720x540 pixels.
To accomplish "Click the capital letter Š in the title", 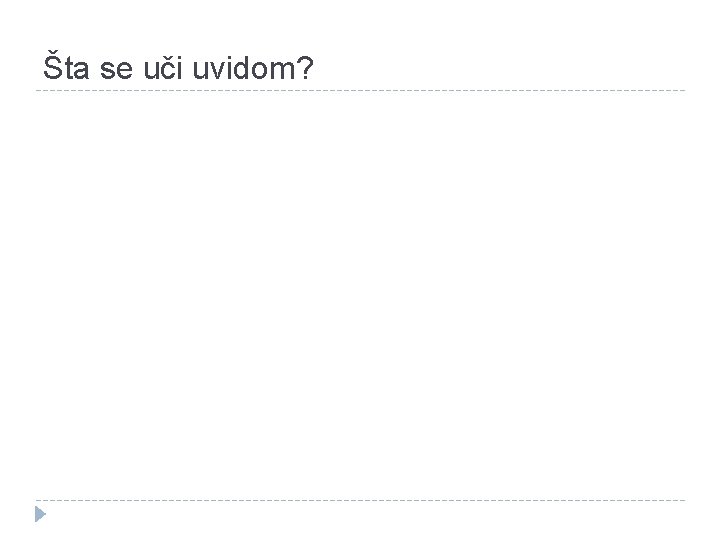I will pos(53,65).
